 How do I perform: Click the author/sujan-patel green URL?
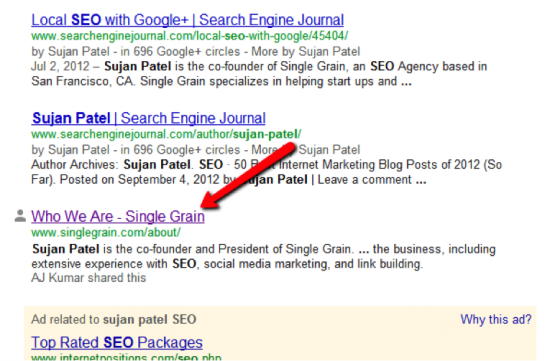pyautogui.click(x=166, y=134)
